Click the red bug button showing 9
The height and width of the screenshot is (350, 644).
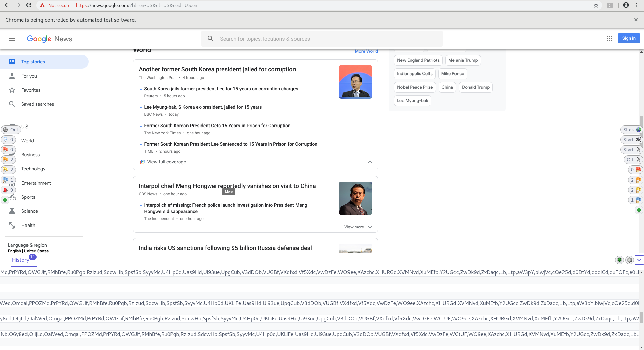click(8, 190)
